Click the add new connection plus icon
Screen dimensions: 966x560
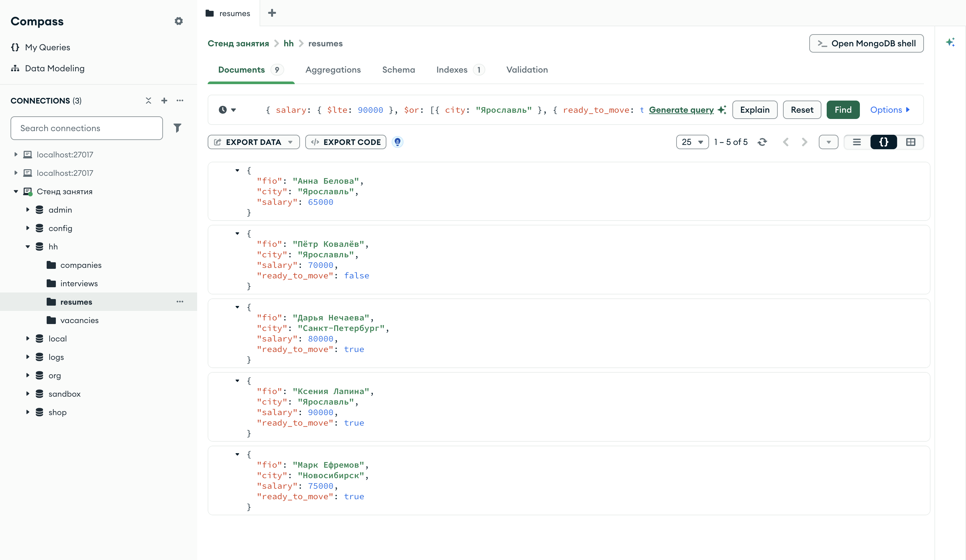[164, 101]
